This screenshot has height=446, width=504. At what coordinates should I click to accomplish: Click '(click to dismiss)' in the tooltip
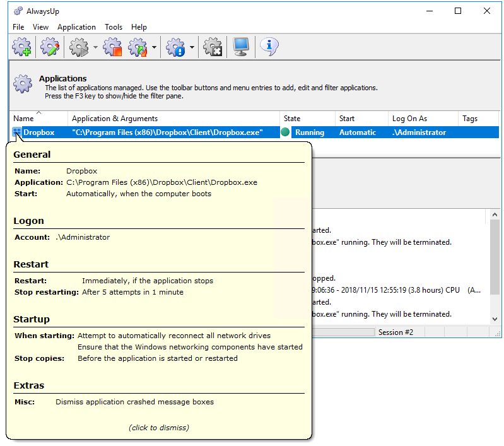[159, 428]
